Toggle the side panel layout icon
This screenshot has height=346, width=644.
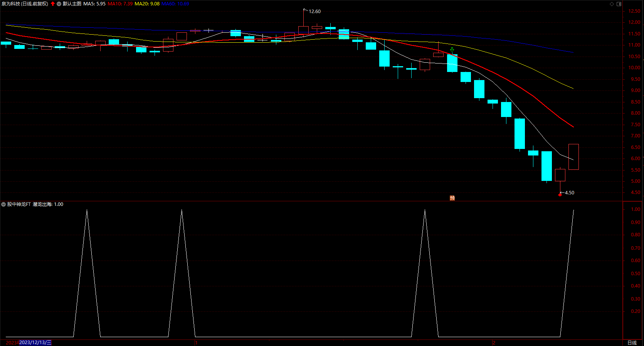click(619, 4)
